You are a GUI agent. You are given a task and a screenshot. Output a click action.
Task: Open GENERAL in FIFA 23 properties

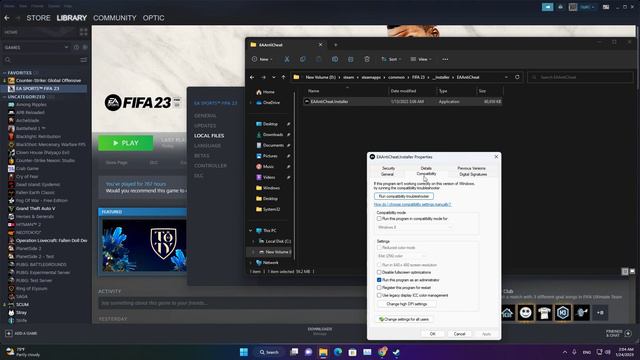[x=205, y=116]
